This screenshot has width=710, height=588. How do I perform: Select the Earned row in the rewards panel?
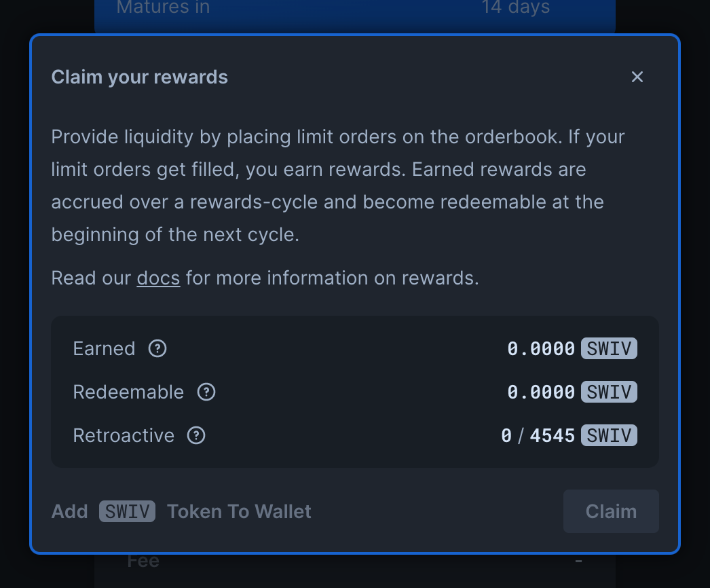[x=354, y=348]
